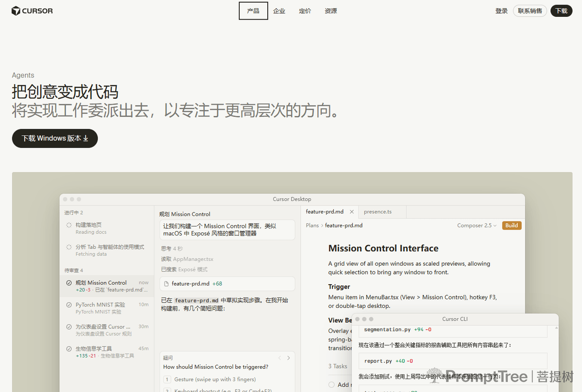Open the 资源 navigation menu
The height and width of the screenshot is (392, 582).
[x=331, y=11]
